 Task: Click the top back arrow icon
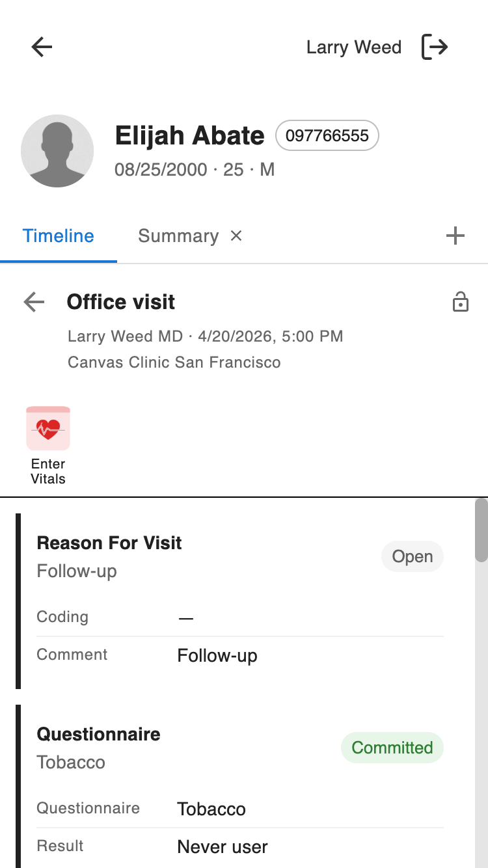42,47
